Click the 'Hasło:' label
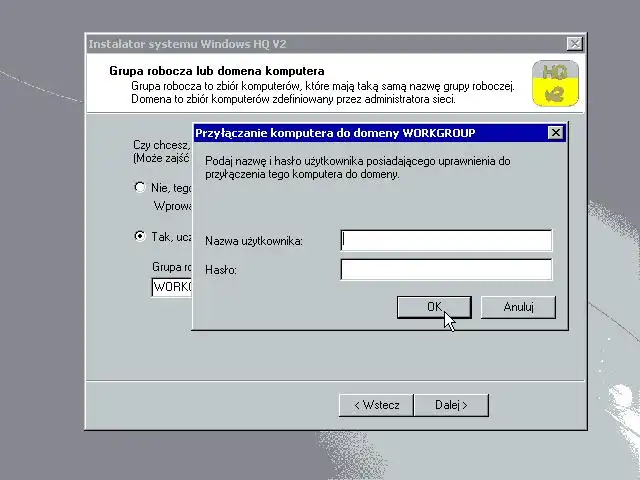The image size is (640, 480). coord(221,270)
